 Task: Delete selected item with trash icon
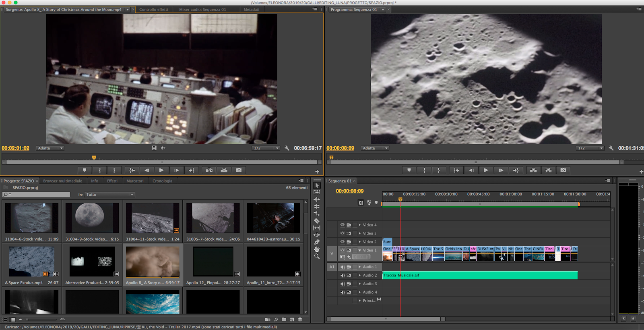click(300, 320)
